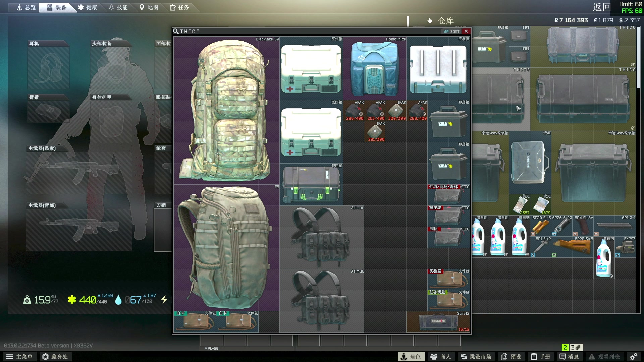Screen dimensions: 644x362
Task: Open the 总览 overview tab
Action: click(x=26, y=7)
